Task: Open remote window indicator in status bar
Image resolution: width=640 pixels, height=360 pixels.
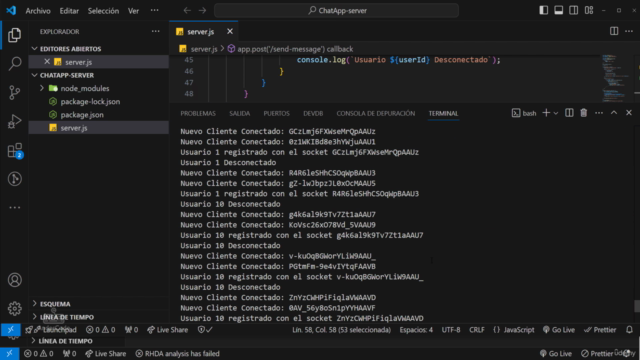Action: tap(11, 329)
